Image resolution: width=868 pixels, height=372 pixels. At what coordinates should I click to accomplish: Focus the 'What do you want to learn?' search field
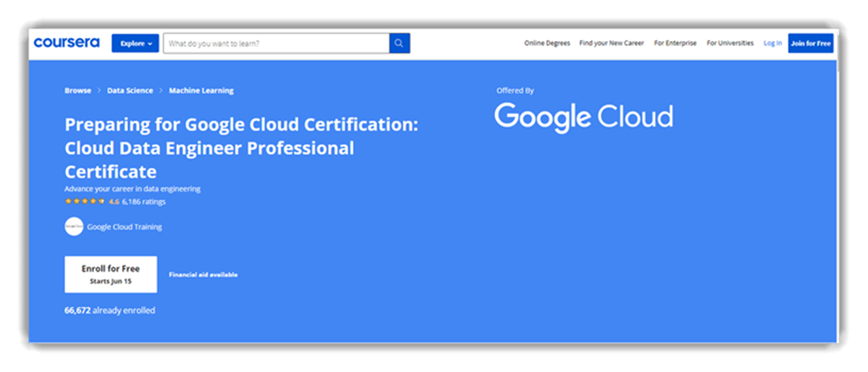(x=276, y=44)
